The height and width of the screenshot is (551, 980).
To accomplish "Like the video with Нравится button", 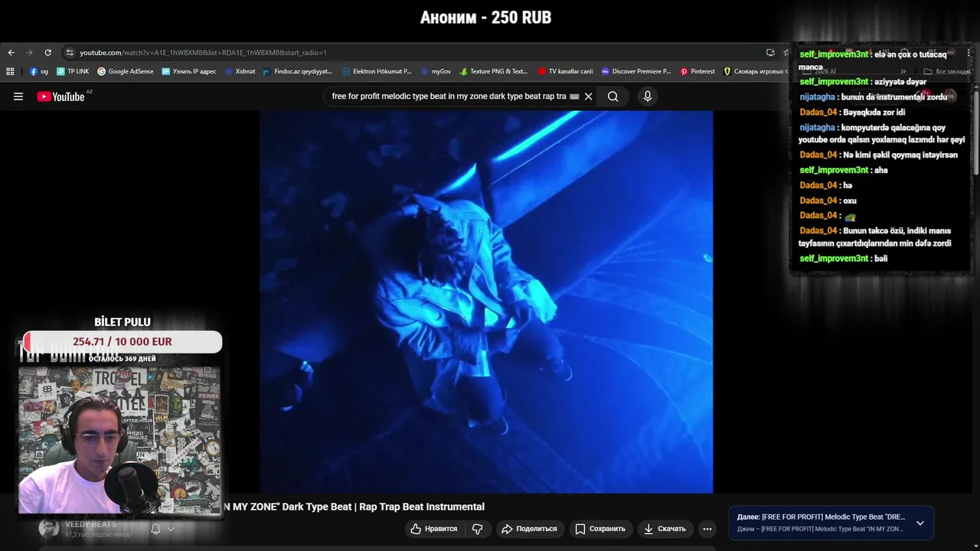I will 434,529.
